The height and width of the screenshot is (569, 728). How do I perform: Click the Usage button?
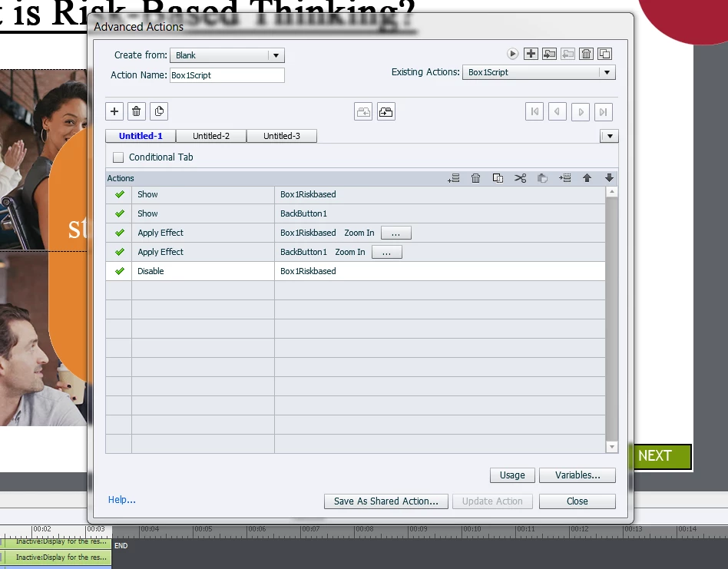(512, 475)
